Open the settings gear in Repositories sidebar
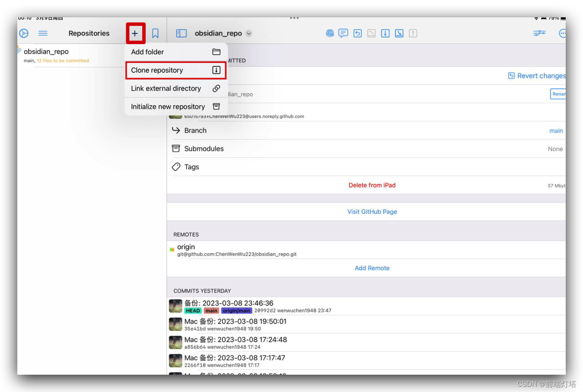 [x=24, y=33]
